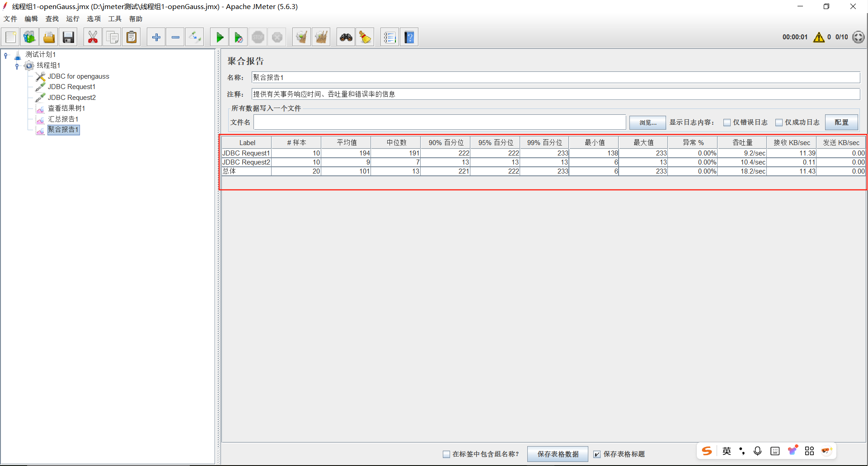Click Start no pauses icon
The width and height of the screenshot is (868, 466).
coord(239,37)
